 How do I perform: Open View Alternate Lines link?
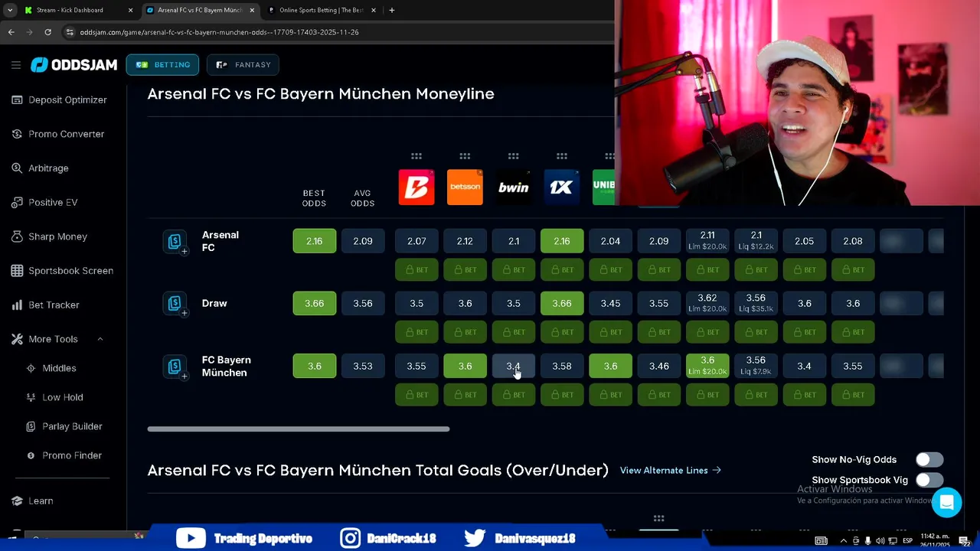tap(671, 471)
